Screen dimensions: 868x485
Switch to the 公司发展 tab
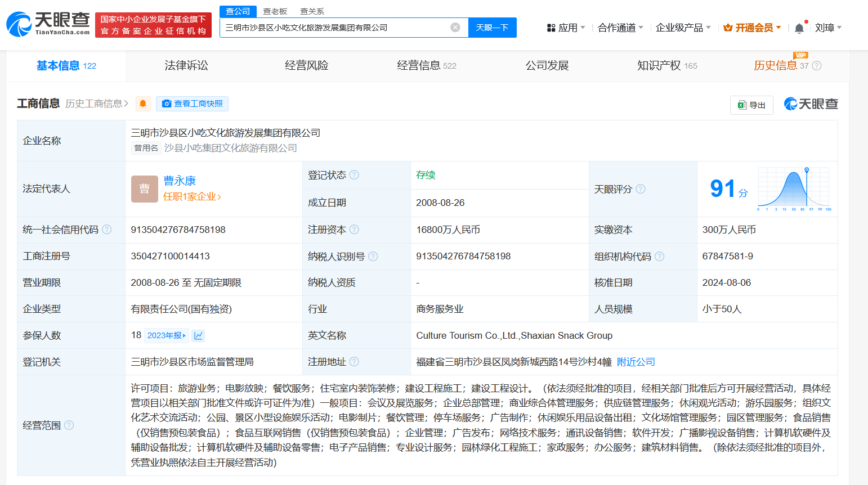(x=547, y=66)
